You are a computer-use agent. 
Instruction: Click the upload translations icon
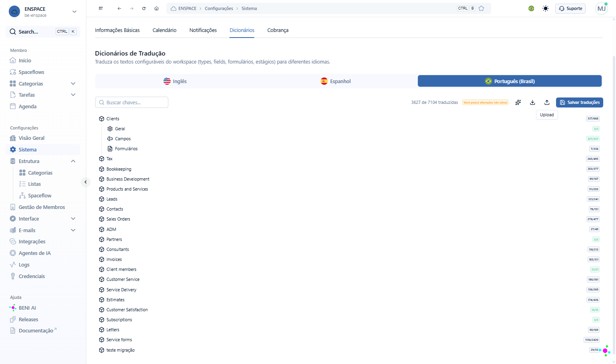[x=547, y=102]
